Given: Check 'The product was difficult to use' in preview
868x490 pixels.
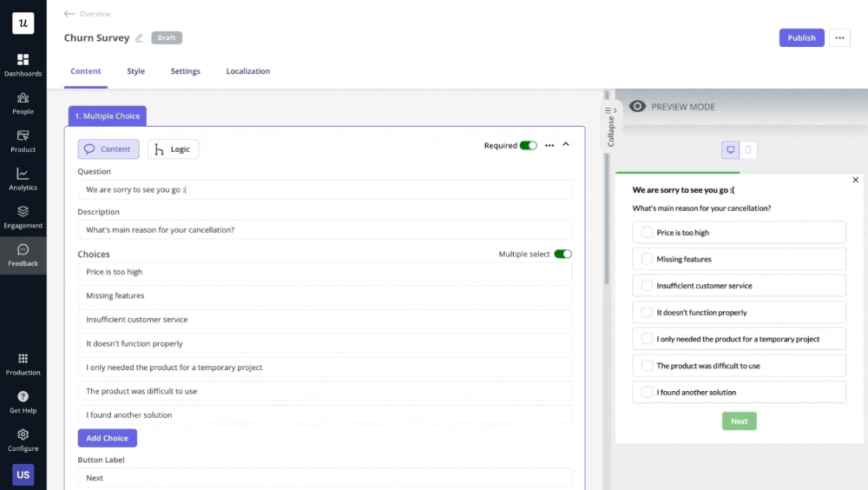Looking at the screenshot, I should click(x=647, y=365).
